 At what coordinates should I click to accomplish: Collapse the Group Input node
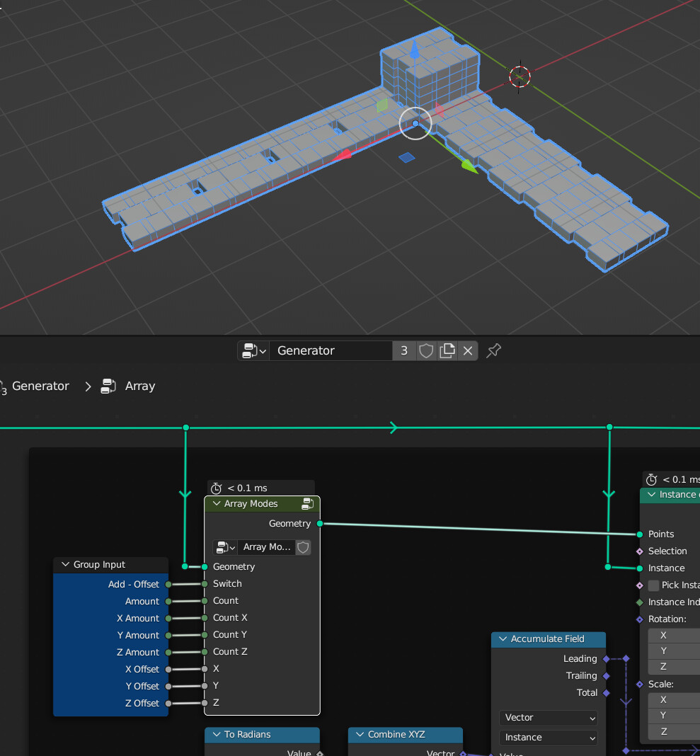click(x=66, y=564)
